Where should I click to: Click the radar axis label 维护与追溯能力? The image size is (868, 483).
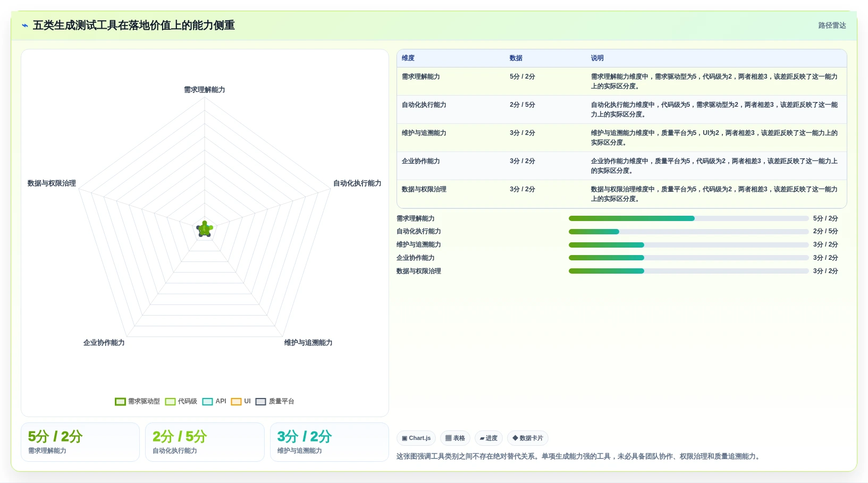308,343
